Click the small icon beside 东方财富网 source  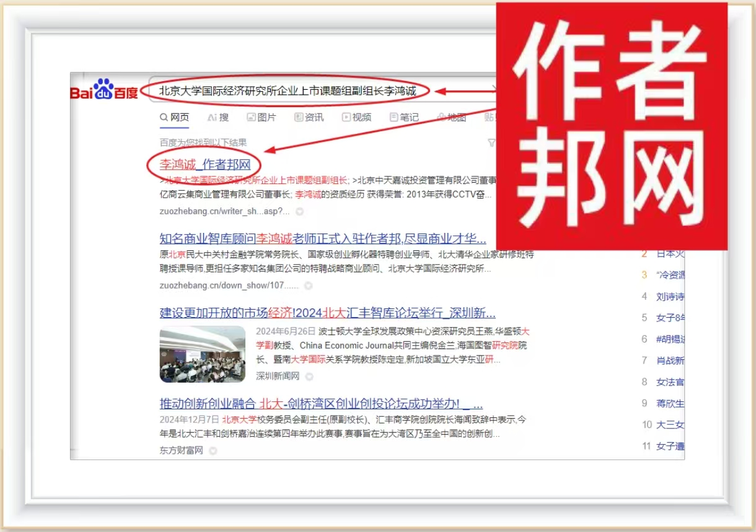coord(213,451)
